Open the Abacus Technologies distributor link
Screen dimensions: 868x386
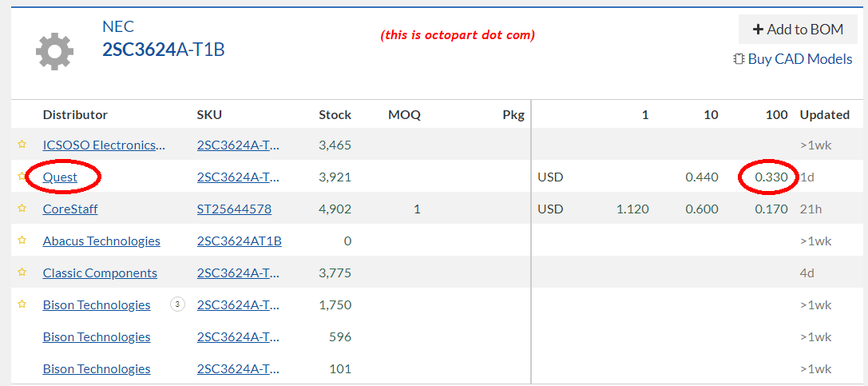[101, 241]
